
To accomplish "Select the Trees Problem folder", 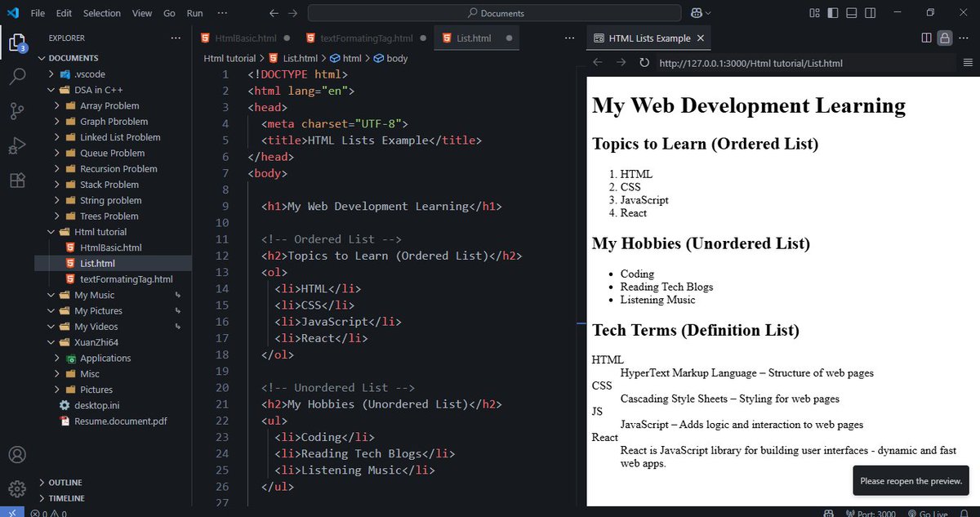I will (x=113, y=216).
